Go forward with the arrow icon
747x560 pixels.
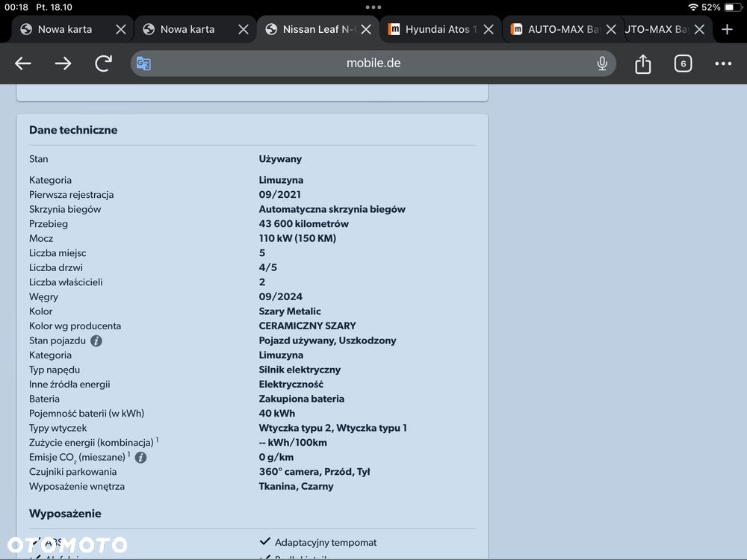(63, 63)
